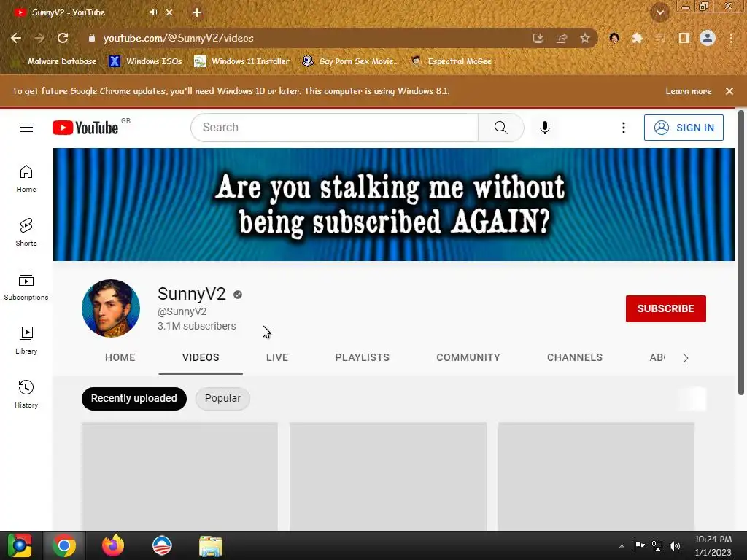The height and width of the screenshot is (560, 747).
Task: Open Windows ISOs bookmark
Action: tap(146, 61)
